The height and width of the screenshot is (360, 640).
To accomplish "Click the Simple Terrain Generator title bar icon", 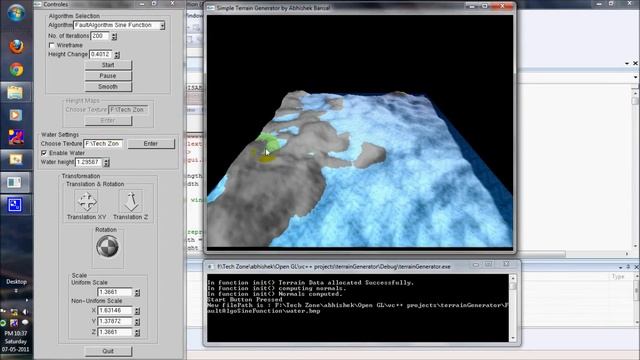I will 211,8.
